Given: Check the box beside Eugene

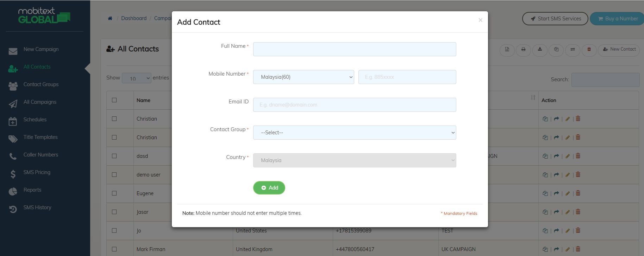Looking at the screenshot, I should tap(114, 193).
